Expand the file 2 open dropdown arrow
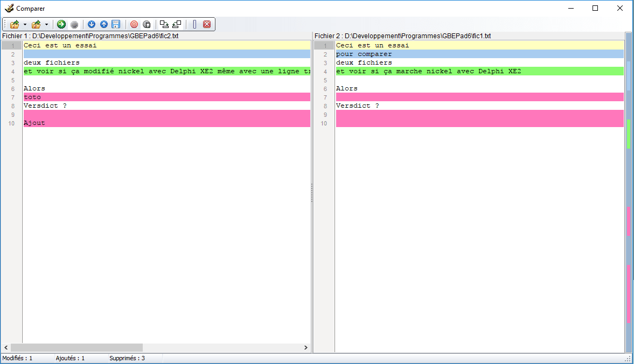This screenshot has width=634, height=364. tap(46, 25)
